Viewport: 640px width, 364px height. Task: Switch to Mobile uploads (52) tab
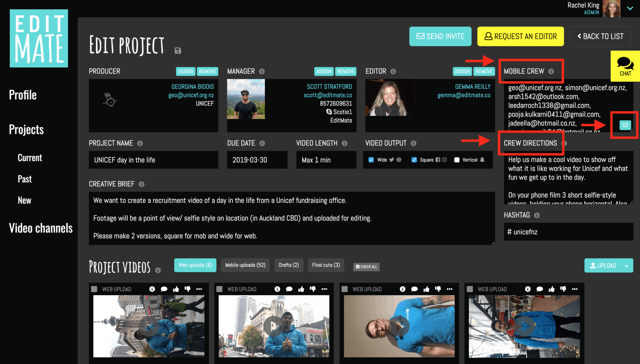(245, 265)
